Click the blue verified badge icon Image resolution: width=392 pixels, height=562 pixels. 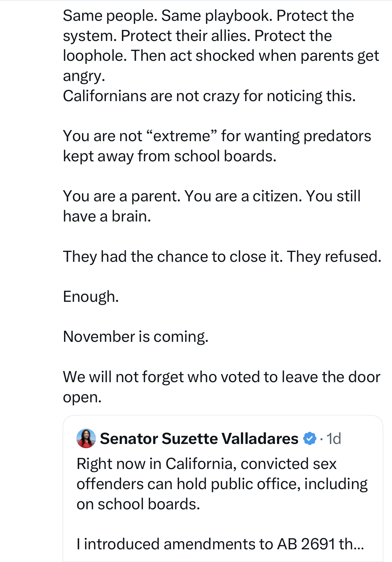pyautogui.click(x=309, y=438)
